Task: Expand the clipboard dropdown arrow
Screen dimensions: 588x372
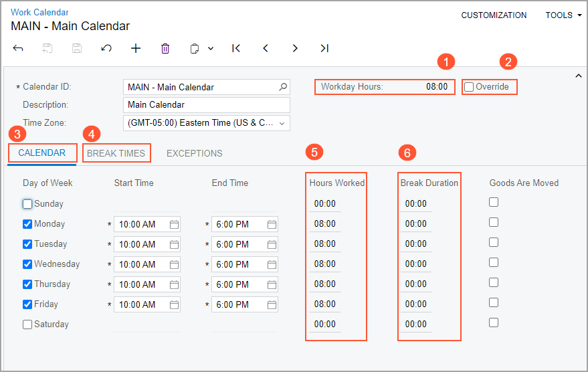Action: coord(211,48)
